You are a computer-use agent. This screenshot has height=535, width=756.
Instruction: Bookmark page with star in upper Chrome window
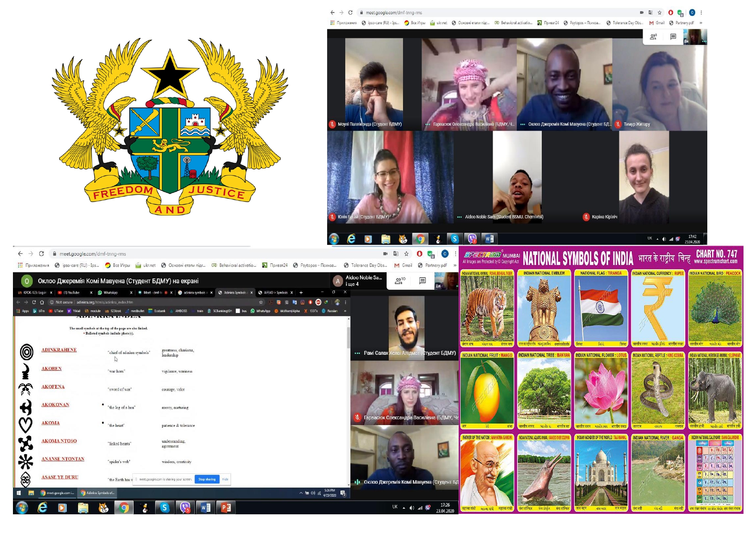click(659, 13)
